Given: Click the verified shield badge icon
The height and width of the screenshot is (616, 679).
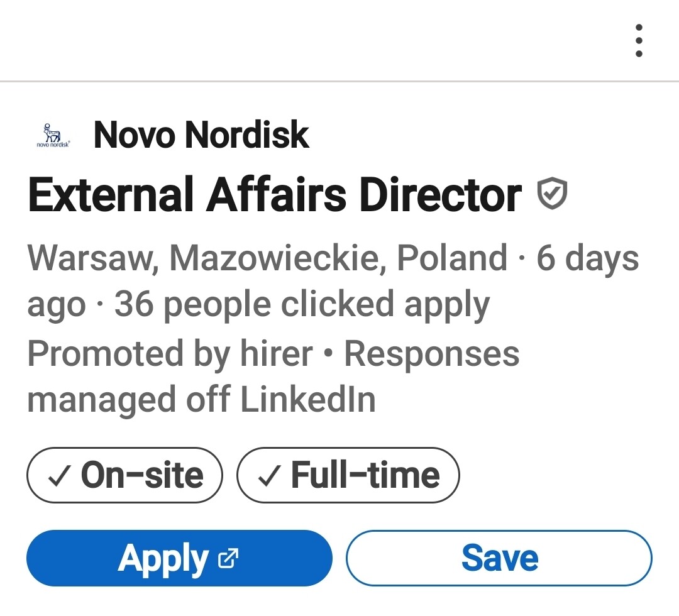Looking at the screenshot, I should [x=553, y=194].
